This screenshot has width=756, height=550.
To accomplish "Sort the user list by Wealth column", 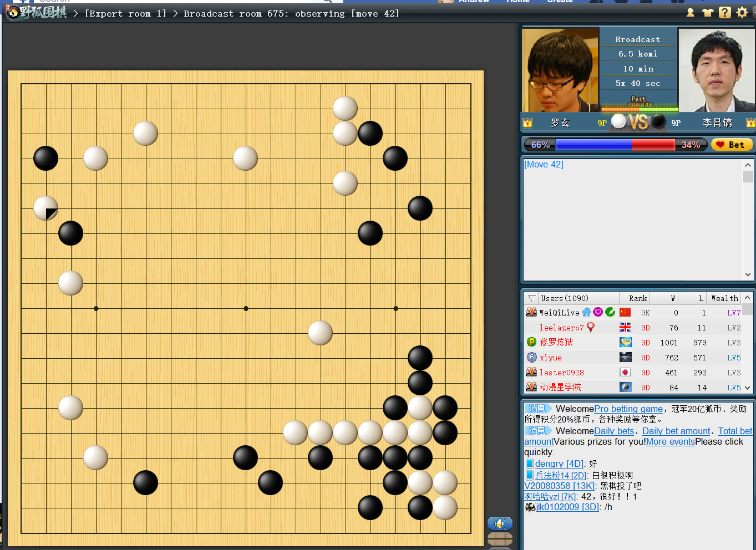I will tap(724, 298).
